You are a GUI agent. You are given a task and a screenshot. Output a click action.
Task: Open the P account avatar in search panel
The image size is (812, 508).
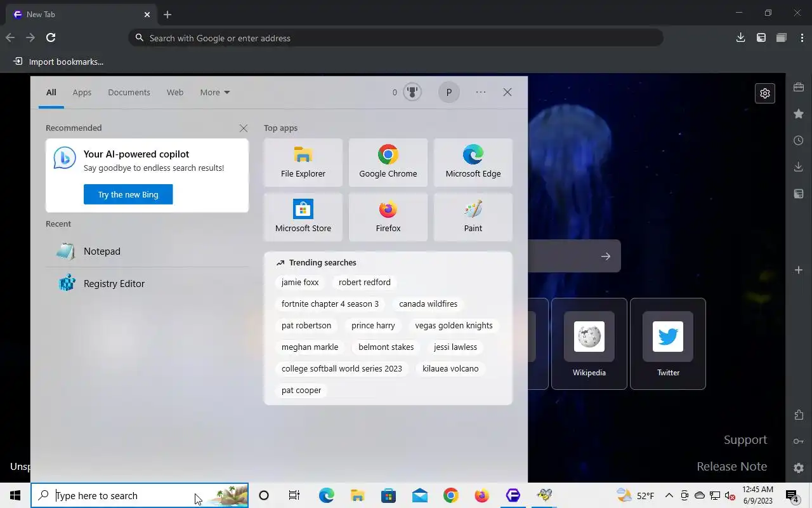(449, 92)
